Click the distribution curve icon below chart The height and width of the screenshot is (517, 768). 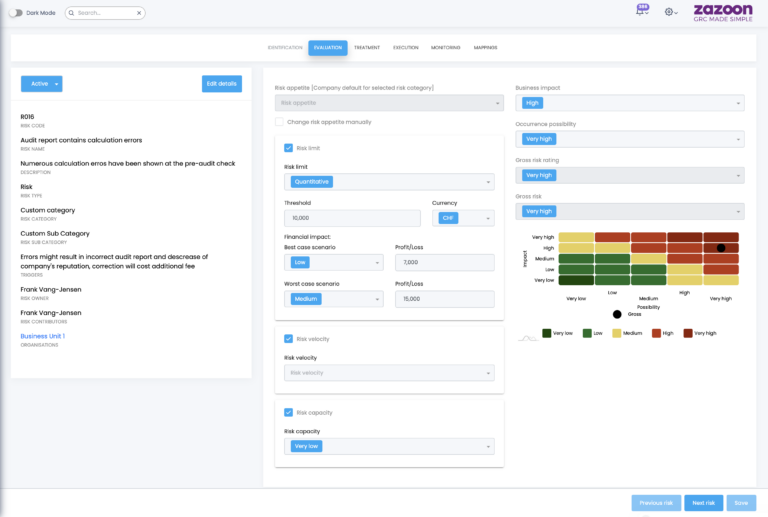coord(526,338)
